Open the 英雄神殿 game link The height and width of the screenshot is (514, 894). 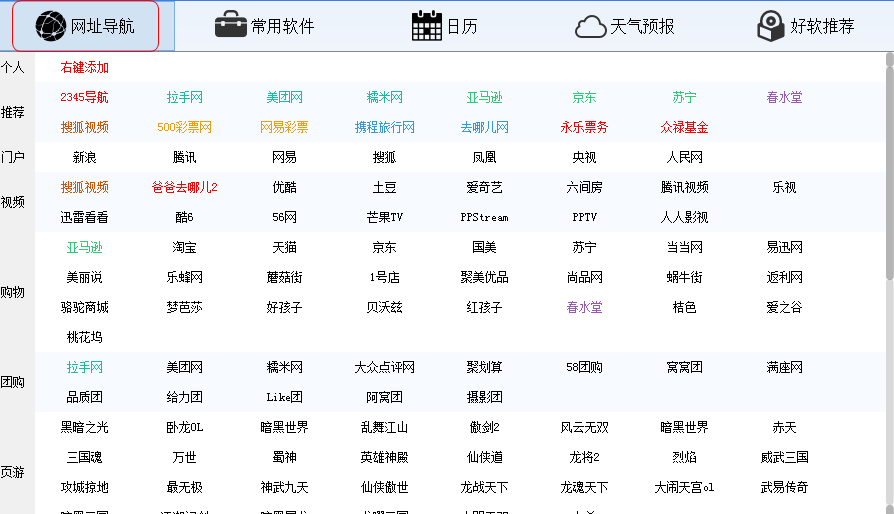pos(384,457)
